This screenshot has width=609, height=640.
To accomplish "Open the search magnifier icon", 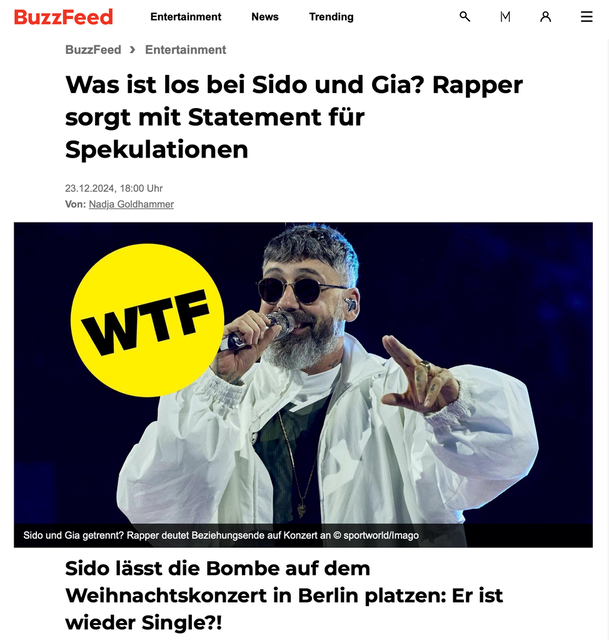I will pyautogui.click(x=465, y=17).
